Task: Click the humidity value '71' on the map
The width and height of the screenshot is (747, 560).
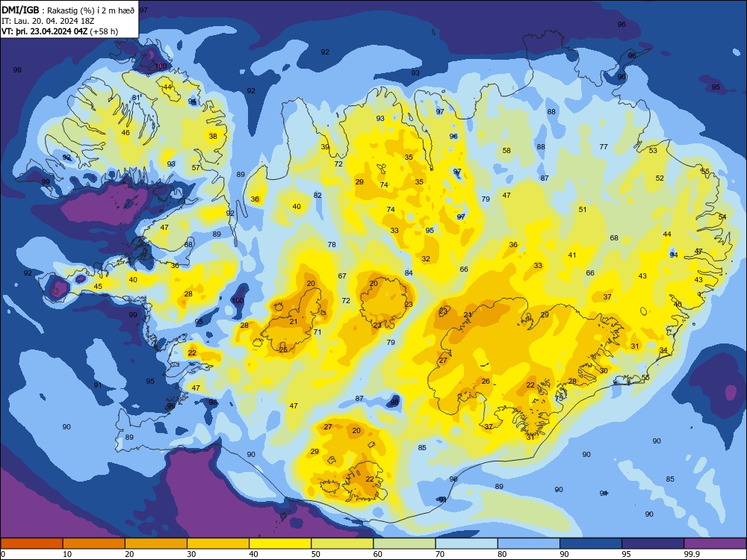Action: pyautogui.click(x=317, y=332)
